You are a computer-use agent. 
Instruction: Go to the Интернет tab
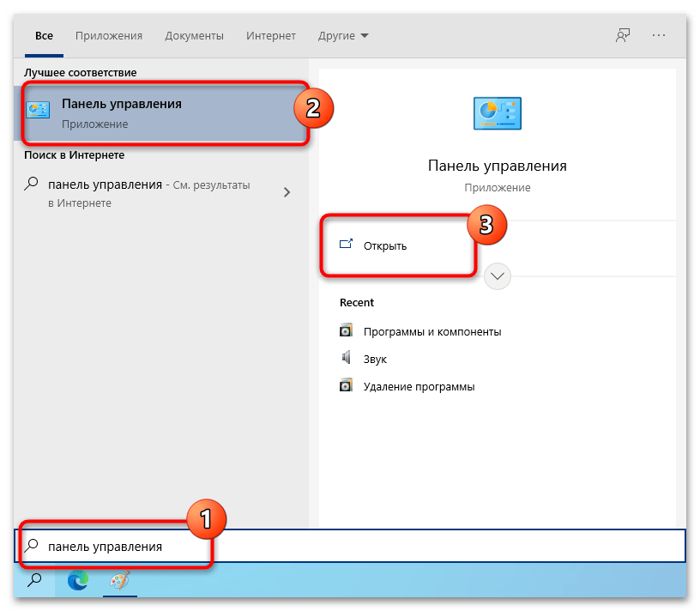pyautogui.click(x=271, y=36)
